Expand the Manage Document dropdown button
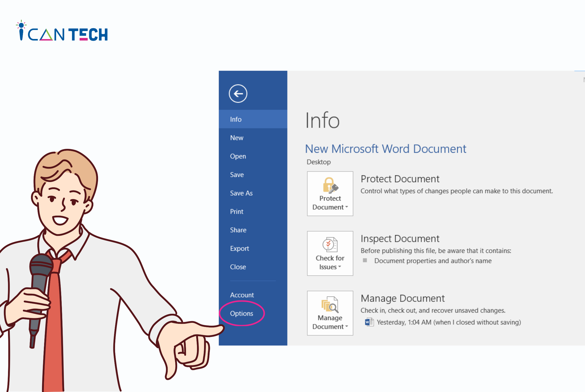Image resolution: width=585 pixels, height=392 pixels. [330, 313]
